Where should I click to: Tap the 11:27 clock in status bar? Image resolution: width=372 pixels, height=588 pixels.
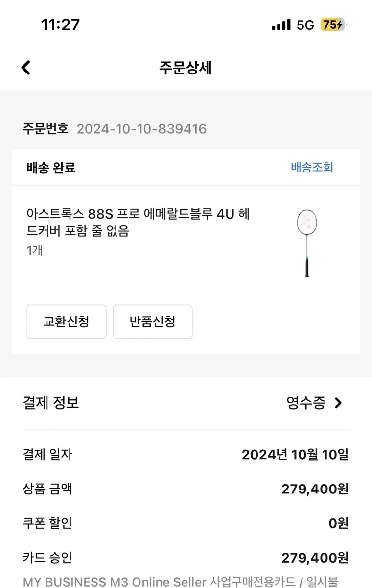point(60,24)
